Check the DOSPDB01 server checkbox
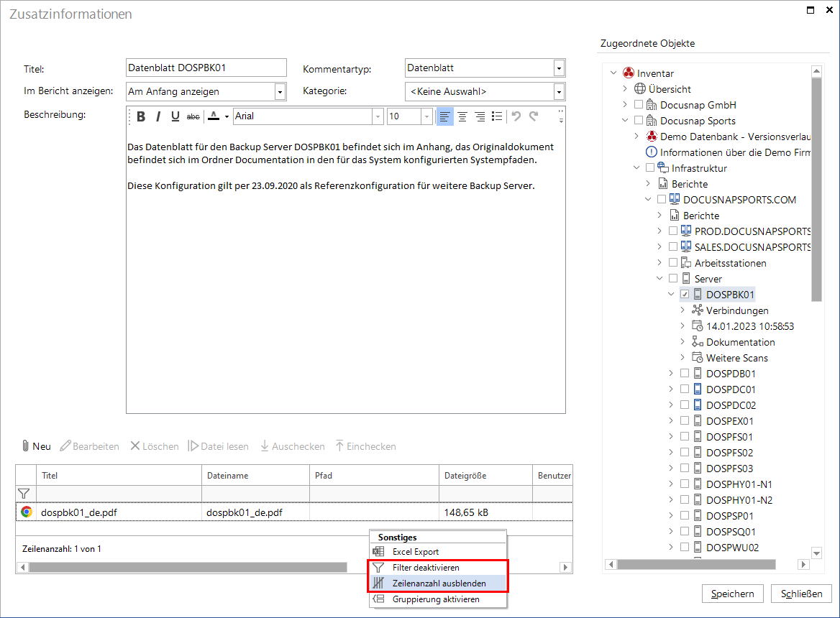The height and width of the screenshot is (618, 840). (685, 374)
